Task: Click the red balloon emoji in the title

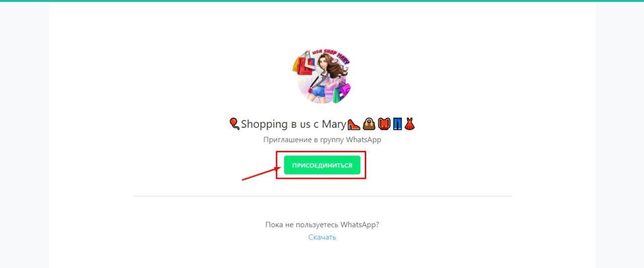Action: click(x=234, y=123)
